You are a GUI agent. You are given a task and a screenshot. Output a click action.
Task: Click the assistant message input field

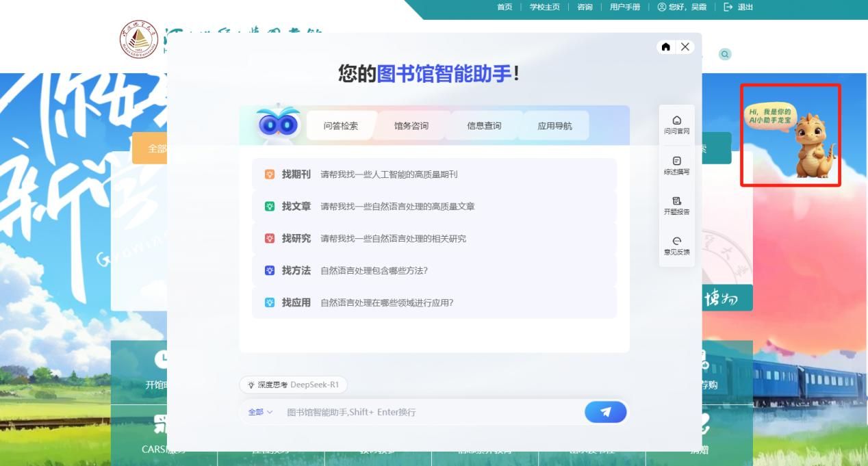coord(431,412)
